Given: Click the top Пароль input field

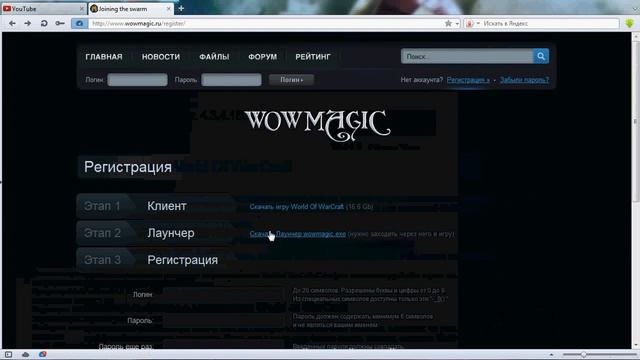Looking at the screenshot, I should (231, 80).
